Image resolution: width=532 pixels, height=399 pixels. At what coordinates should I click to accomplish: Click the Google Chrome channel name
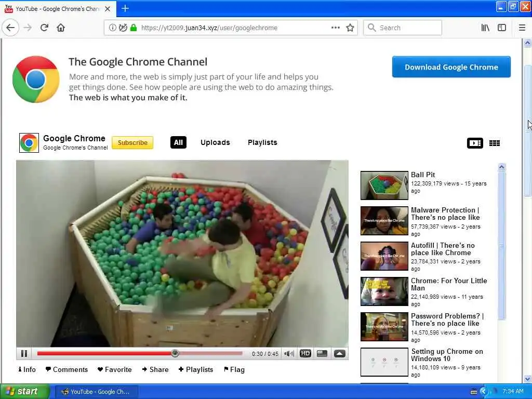pos(74,138)
